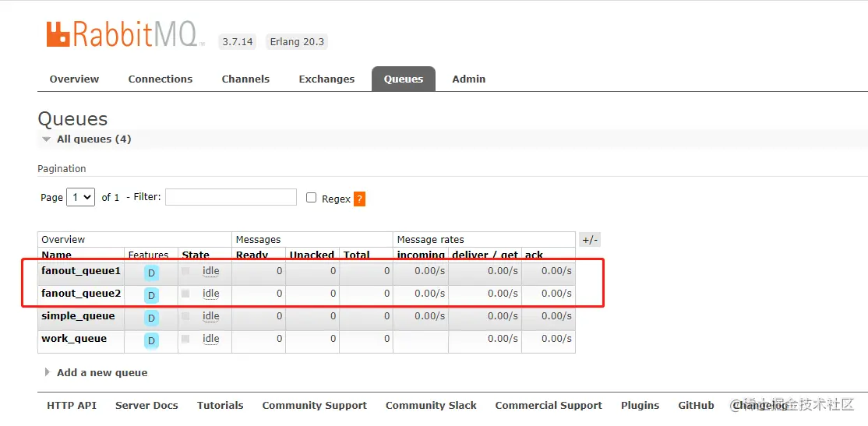Switch to the Admin tab
Image resolution: width=868 pixels, height=426 pixels.
[x=469, y=79]
